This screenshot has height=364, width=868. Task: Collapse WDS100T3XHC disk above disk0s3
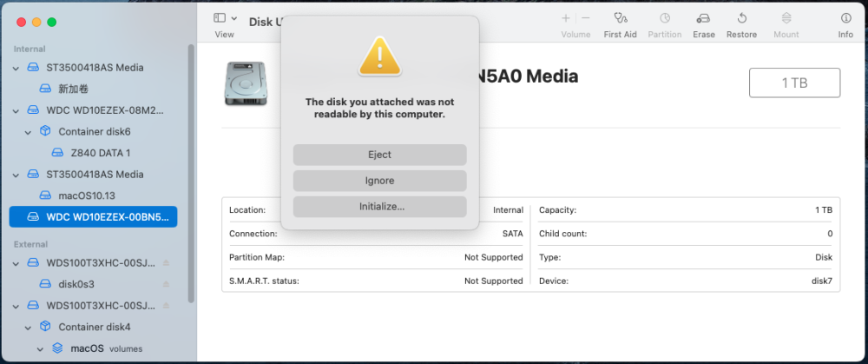(x=16, y=262)
